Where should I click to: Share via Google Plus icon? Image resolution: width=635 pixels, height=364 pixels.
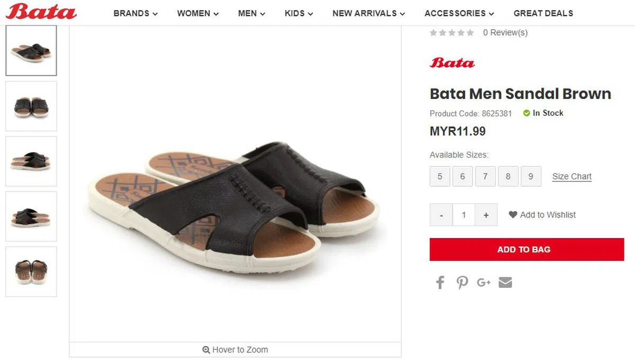coord(484,283)
